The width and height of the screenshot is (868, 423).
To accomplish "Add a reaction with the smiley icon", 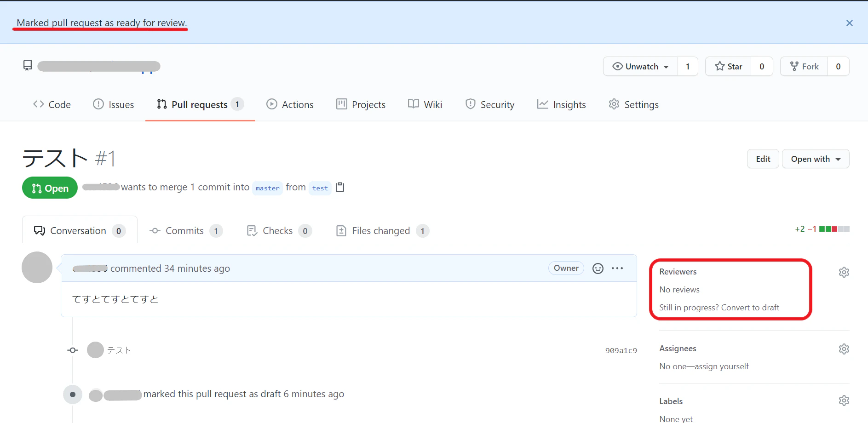I will (x=598, y=269).
